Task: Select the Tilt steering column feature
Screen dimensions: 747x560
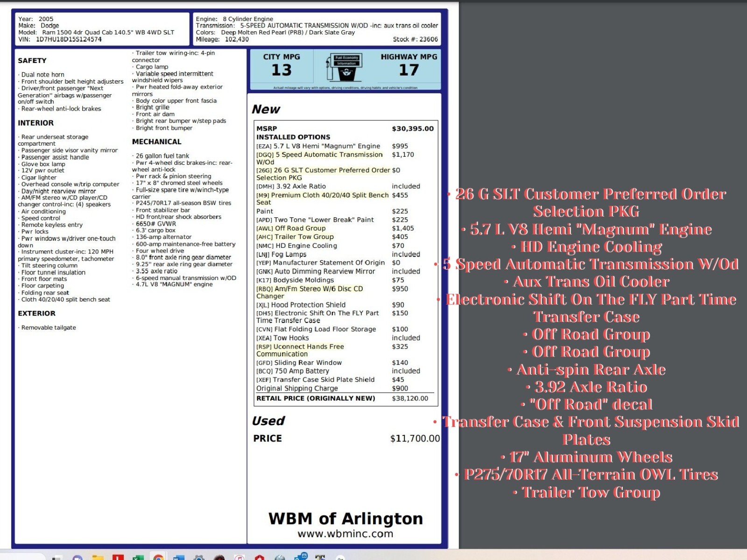Action: coord(48,266)
